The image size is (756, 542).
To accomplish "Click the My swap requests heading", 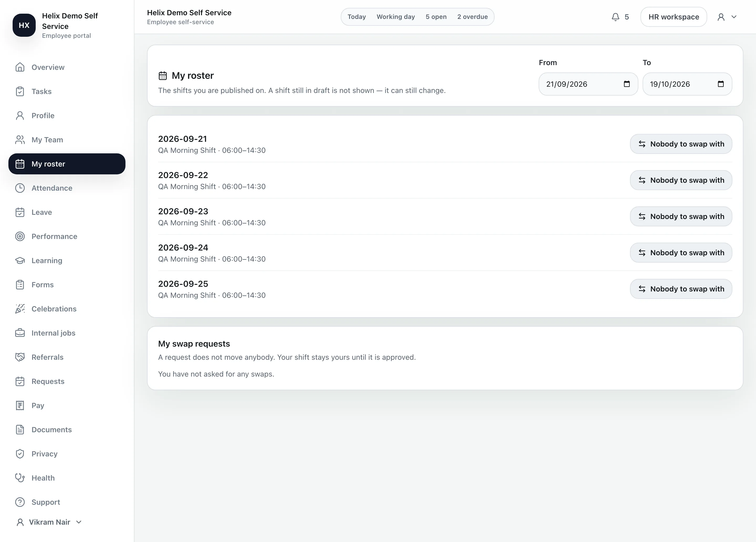I will [194, 343].
